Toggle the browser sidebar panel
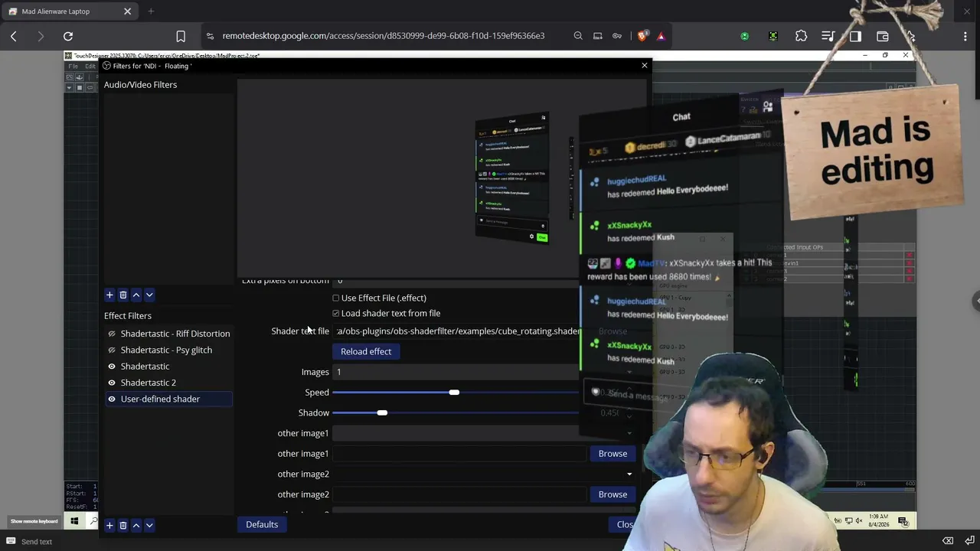This screenshot has width=980, height=551. pyautogui.click(x=855, y=36)
